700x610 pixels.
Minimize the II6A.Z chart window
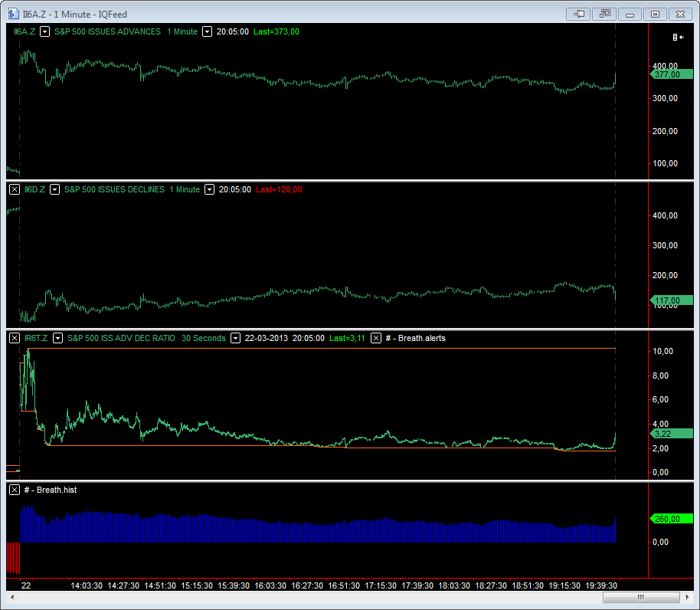[630, 15]
